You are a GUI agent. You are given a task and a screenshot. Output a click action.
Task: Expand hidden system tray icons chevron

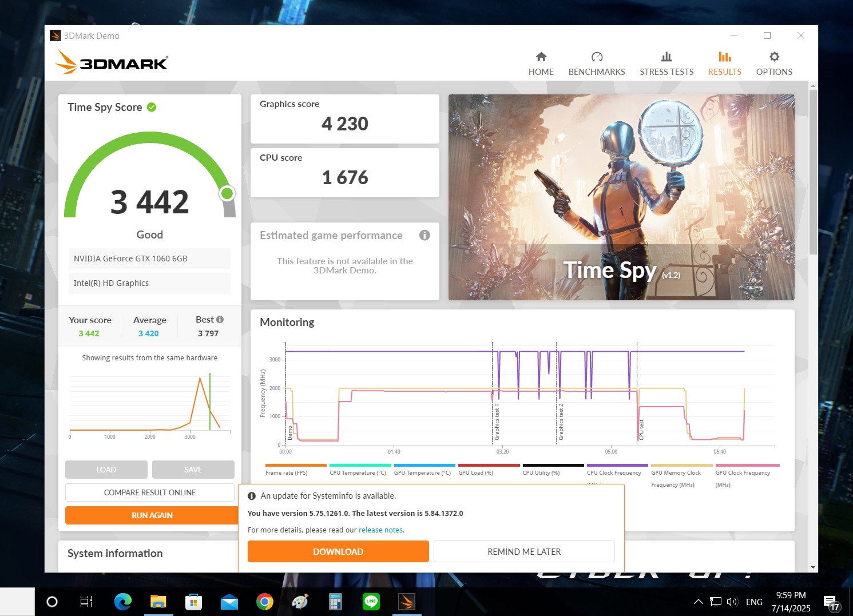698,602
